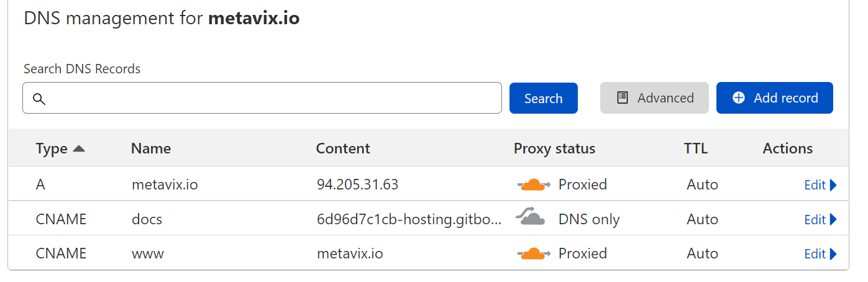This screenshot has height=282, width=868.
Task: Expand edit arrow for www CNAME record
Action: pos(833,254)
